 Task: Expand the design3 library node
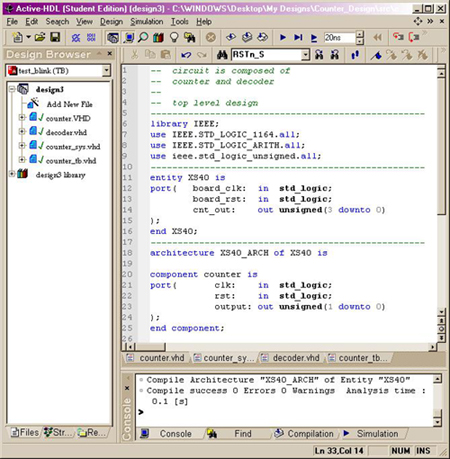tap(12, 174)
